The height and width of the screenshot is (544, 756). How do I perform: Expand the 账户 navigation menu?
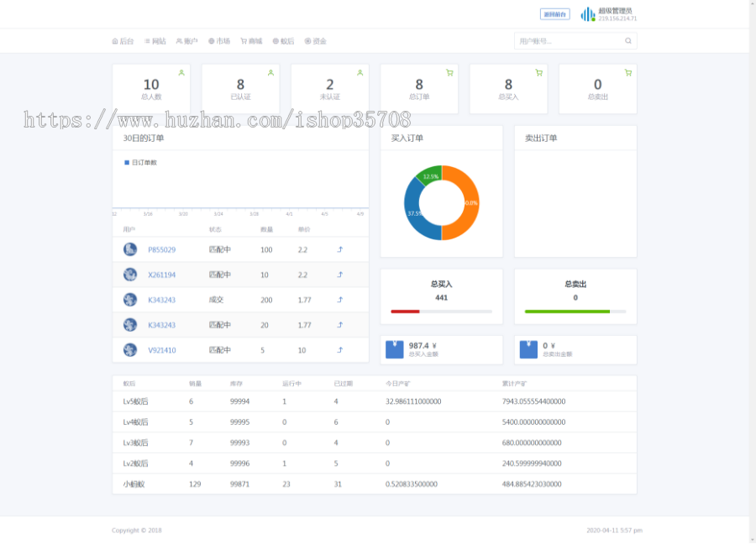tap(186, 41)
